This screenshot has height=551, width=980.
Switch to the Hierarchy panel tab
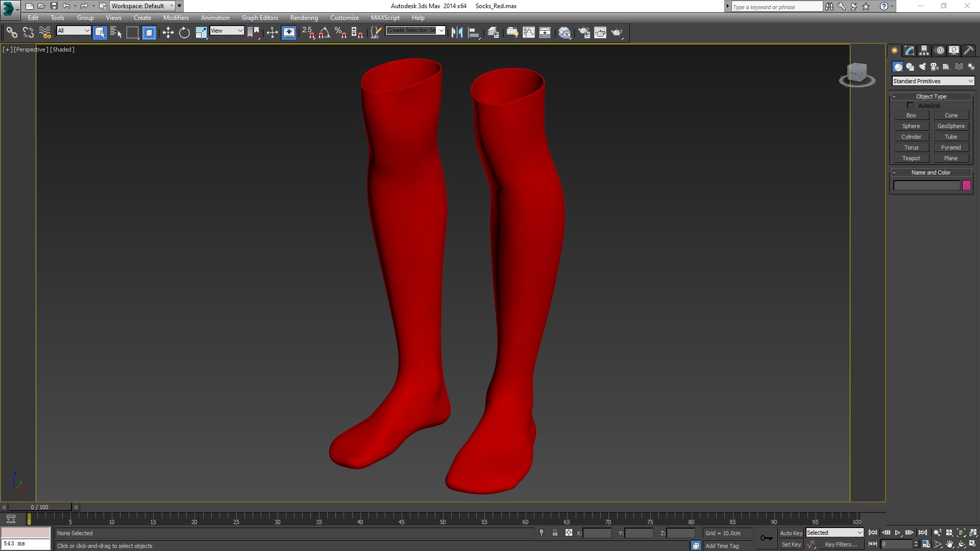[x=924, y=51]
